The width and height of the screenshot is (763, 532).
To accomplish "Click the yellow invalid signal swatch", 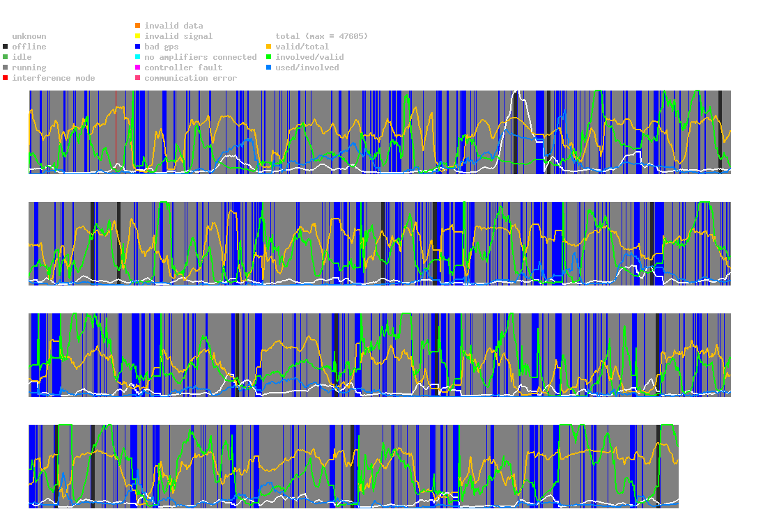I will (x=138, y=36).
